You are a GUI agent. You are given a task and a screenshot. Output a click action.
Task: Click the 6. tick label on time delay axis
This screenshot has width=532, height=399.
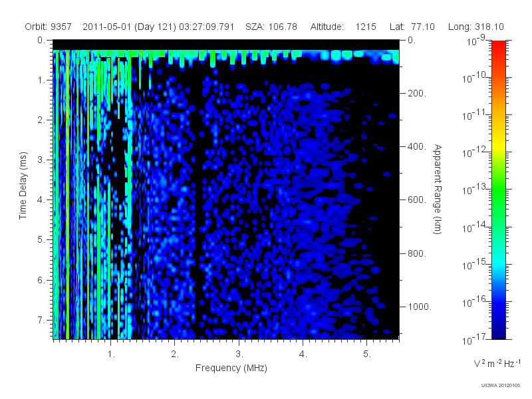coord(41,280)
